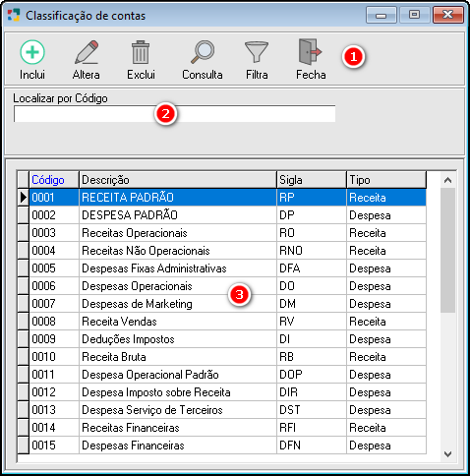This screenshot has width=470, height=476.
Task: Activate the Filtra funnel icon
Action: coord(257,52)
